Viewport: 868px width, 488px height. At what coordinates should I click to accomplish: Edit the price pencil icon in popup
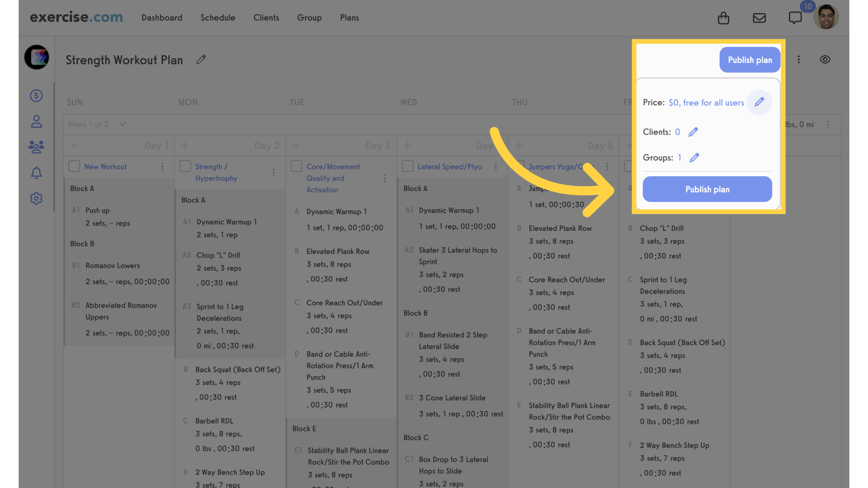point(759,103)
